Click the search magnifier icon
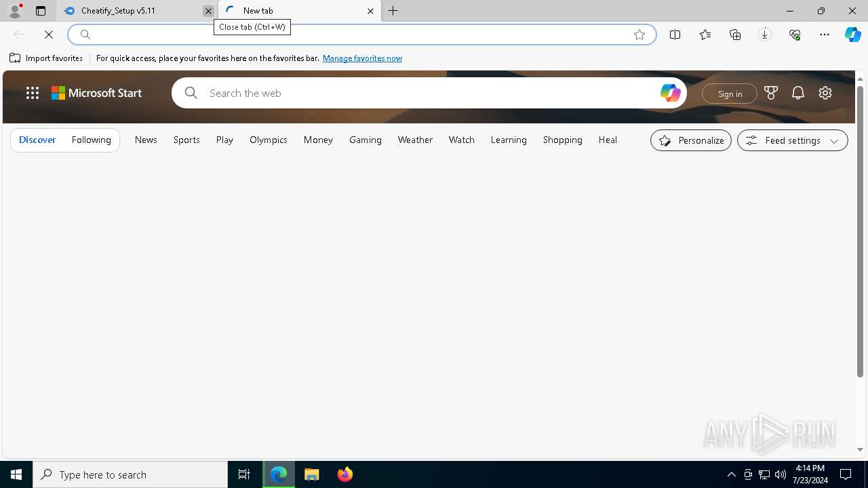The height and width of the screenshot is (488, 868). pyautogui.click(x=191, y=93)
